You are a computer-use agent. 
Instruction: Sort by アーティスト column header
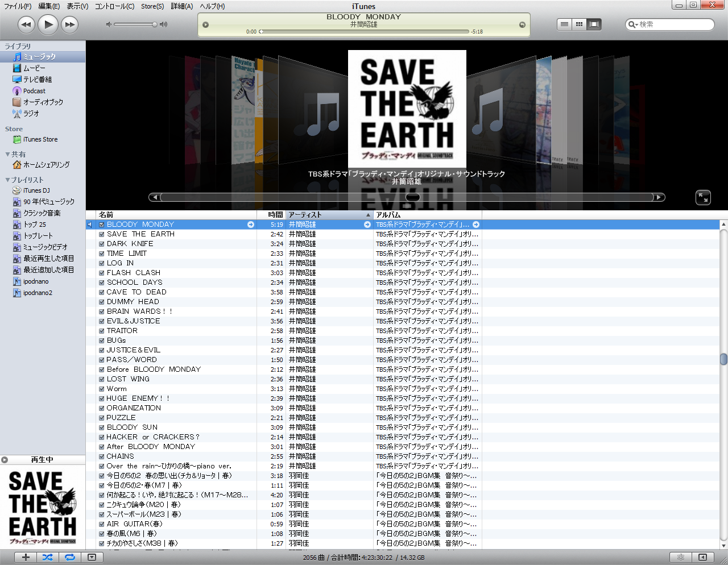tap(329, 215)
